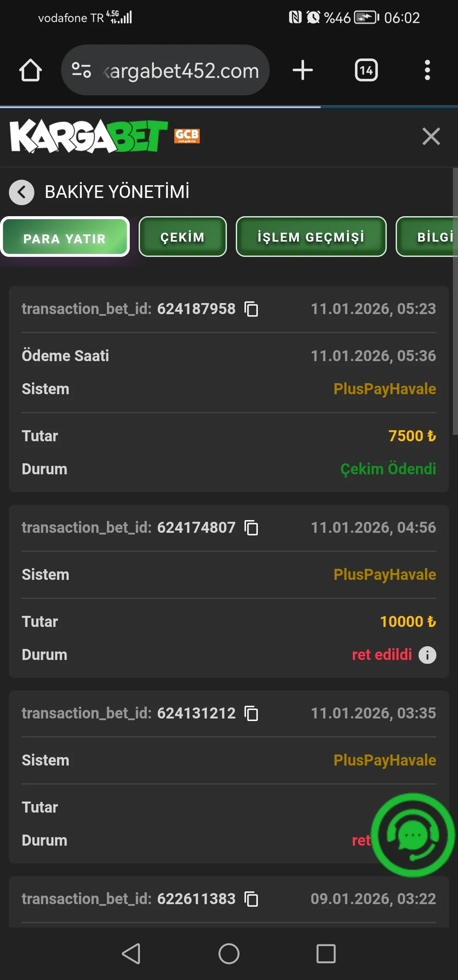Image resolution: width=458 pixels, height=980 pixels.
Task: Tap the kargabet452.com address bar
Action: pos(182,70)
